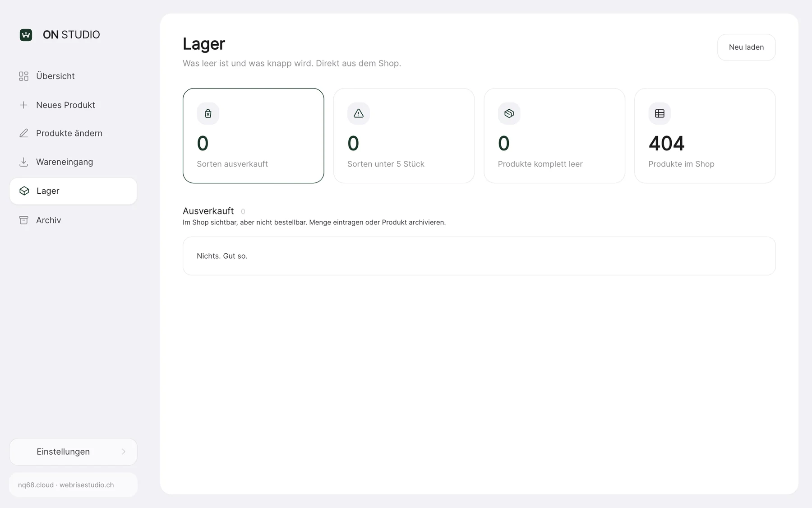Screen dimensions: 812x508
Task: Click the ON STUDIO logo icon
Action: pyautogui.click(x=26, y=35)
